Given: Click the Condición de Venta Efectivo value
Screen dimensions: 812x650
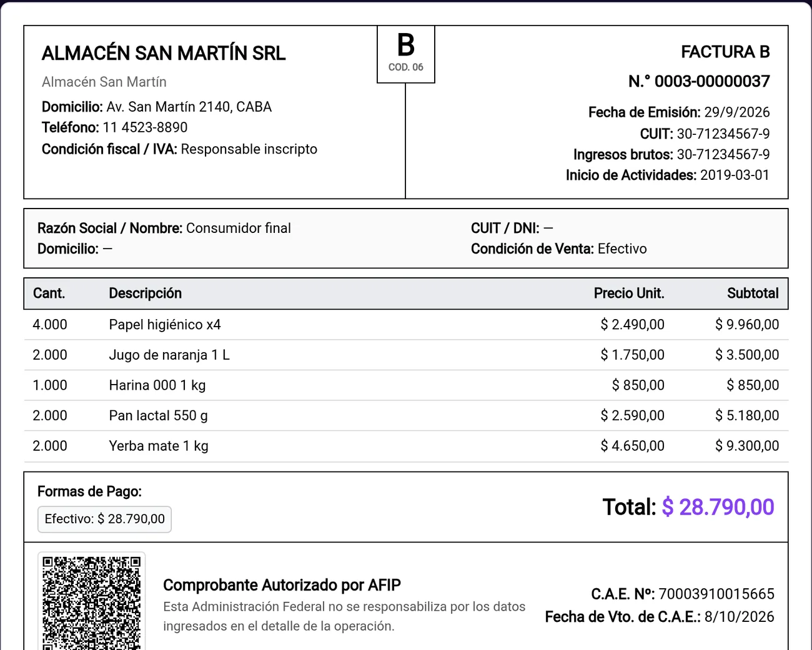Looking at the screenshot, I should click(622, 249).
